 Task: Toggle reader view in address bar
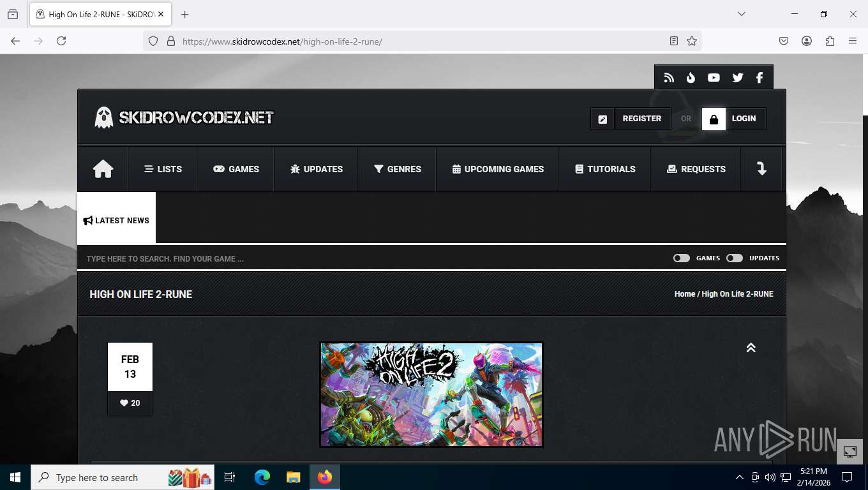click(x=674, y=41)
